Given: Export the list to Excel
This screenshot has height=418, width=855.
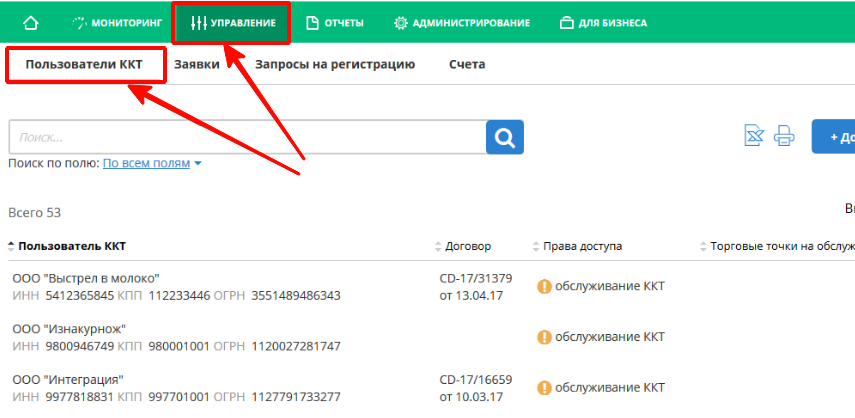Looking at the screenshot, I should (x=755, y=135).
